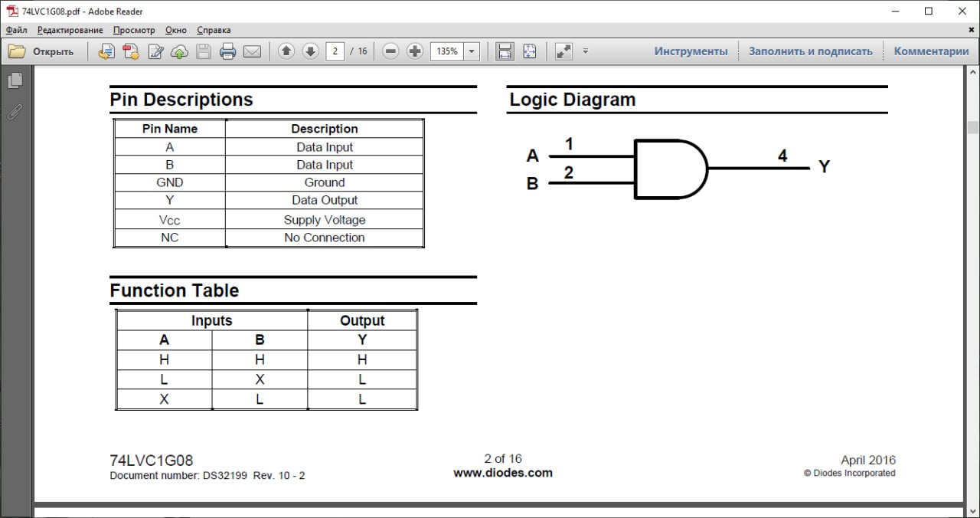Click the 'Pin Name' column header

pos(170,129)
